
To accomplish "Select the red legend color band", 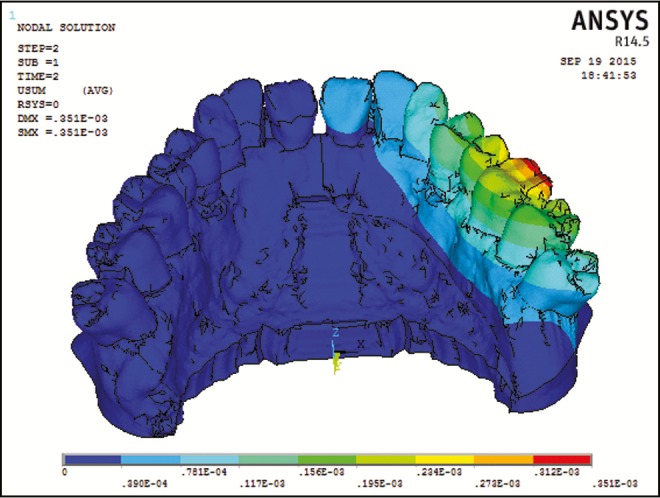I will click(563, 458).
